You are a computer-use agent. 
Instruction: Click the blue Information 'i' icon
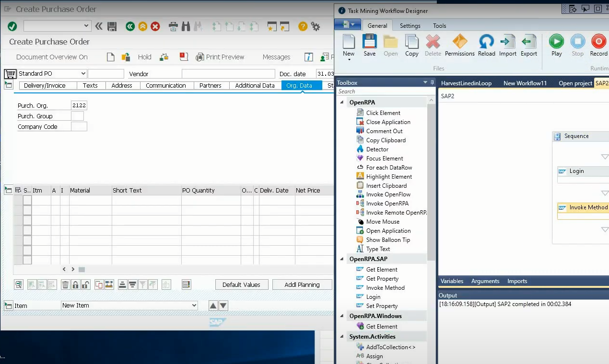pos(309,57)
